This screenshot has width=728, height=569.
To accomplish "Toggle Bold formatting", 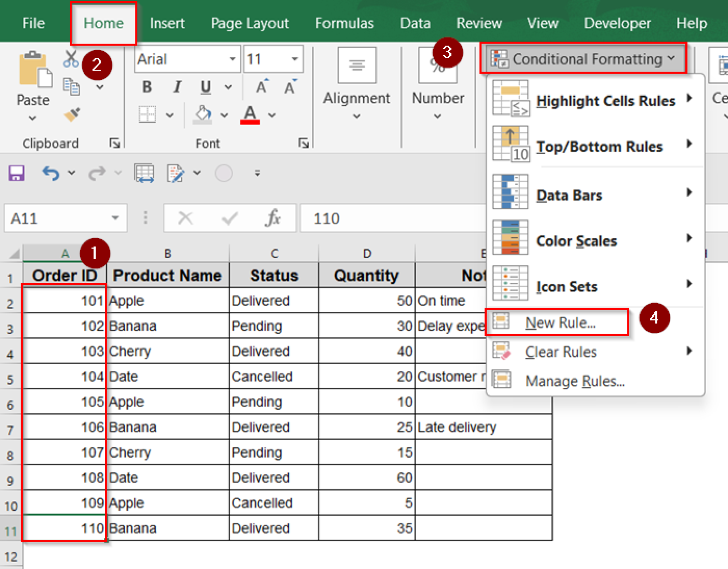I will click(146, 86).
